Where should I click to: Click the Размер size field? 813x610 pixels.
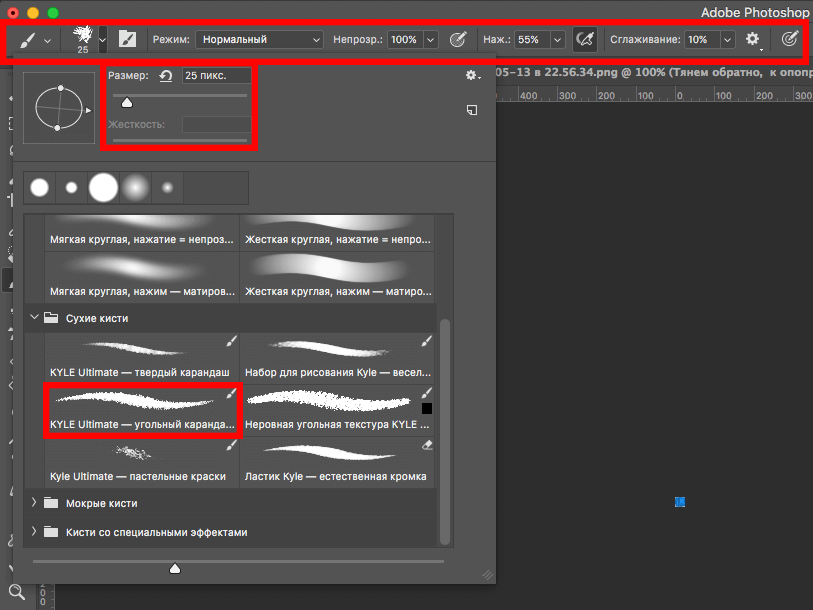pos(217,76)
